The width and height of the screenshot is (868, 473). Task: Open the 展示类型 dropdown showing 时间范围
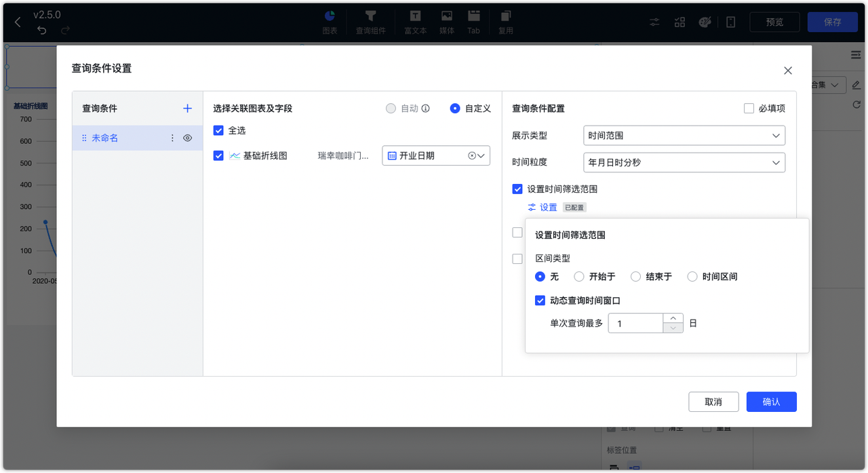684,135
